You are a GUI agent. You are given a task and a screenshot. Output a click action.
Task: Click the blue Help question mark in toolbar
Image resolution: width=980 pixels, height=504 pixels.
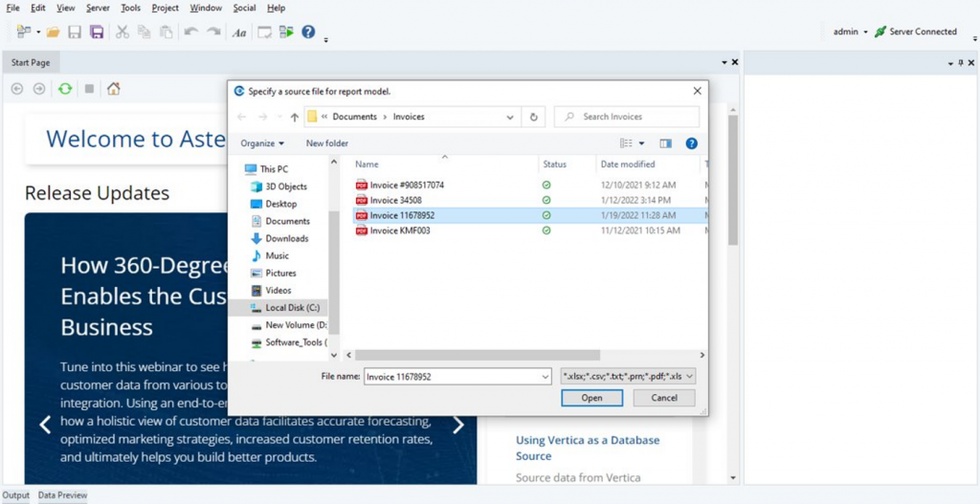pos(308,32)
